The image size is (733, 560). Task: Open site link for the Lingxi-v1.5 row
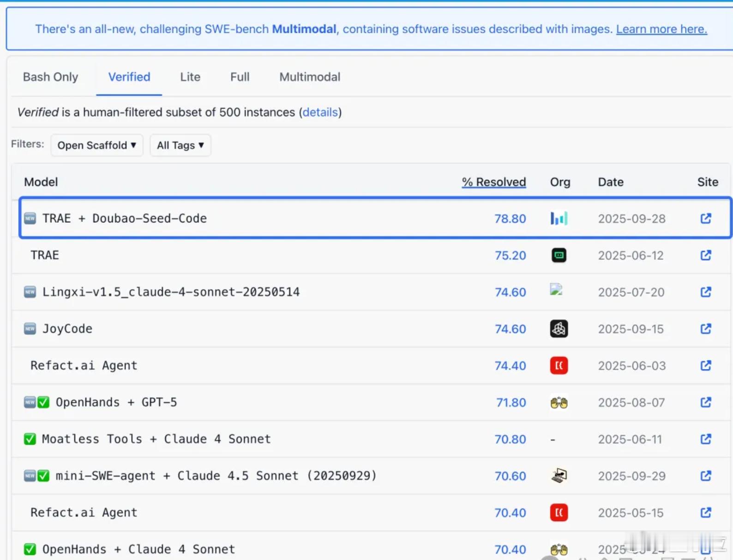[706, 292]
